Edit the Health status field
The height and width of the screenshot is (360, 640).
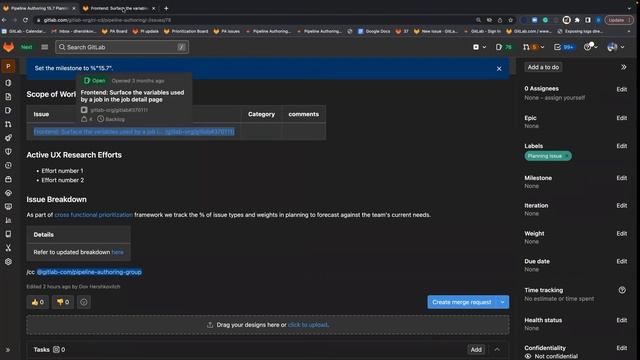[622, 320]
